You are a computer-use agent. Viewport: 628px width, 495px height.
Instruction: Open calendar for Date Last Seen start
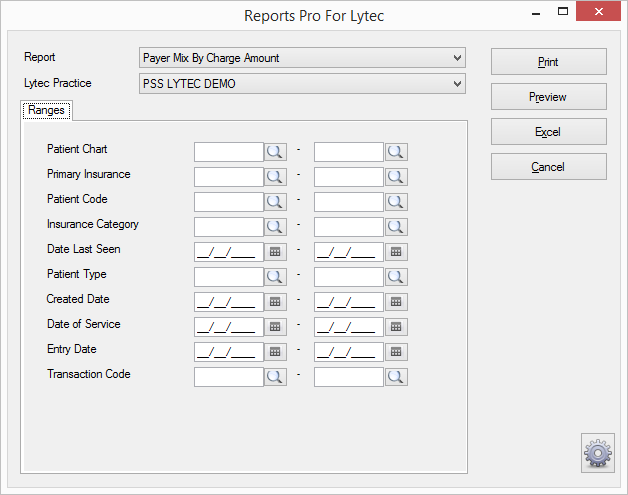(275, 252)
